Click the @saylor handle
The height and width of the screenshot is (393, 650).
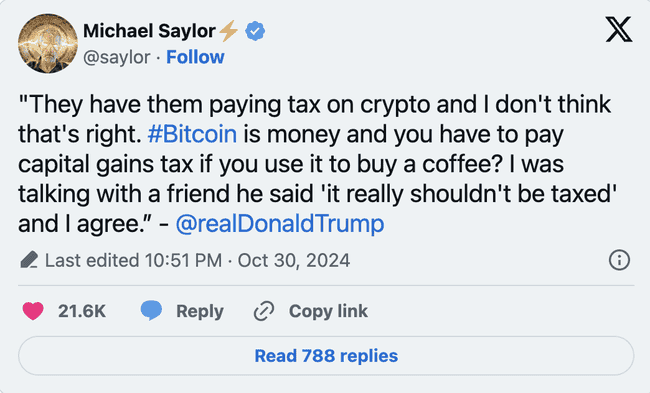click(116, 57)
